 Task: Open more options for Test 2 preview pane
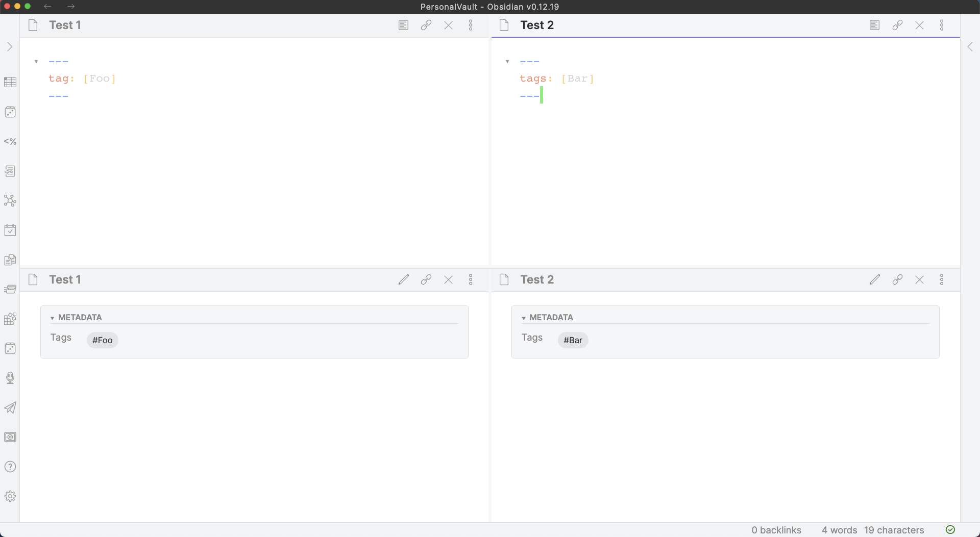(x=942, y=279)
